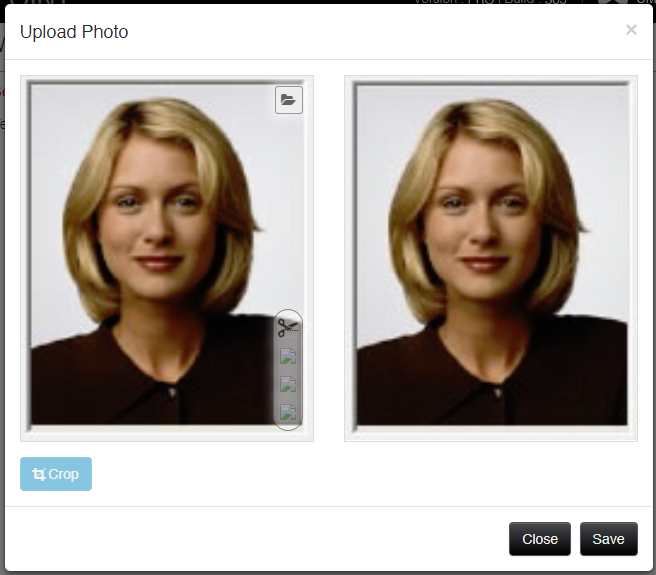Click the crop symbol inside Crop button
This screenshot has height=575, width=656.
(x=39, y=474)
